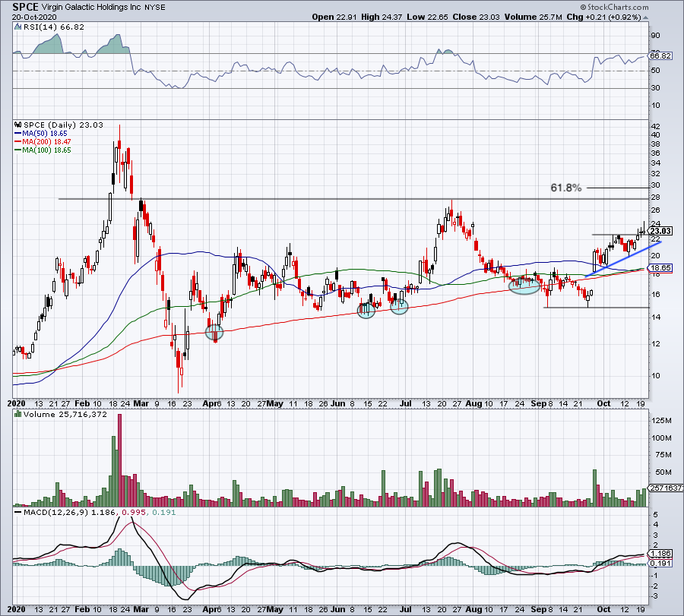Click the Oct label on MACD panel date axis
684x616 pixels.
[x=603, y=609]
